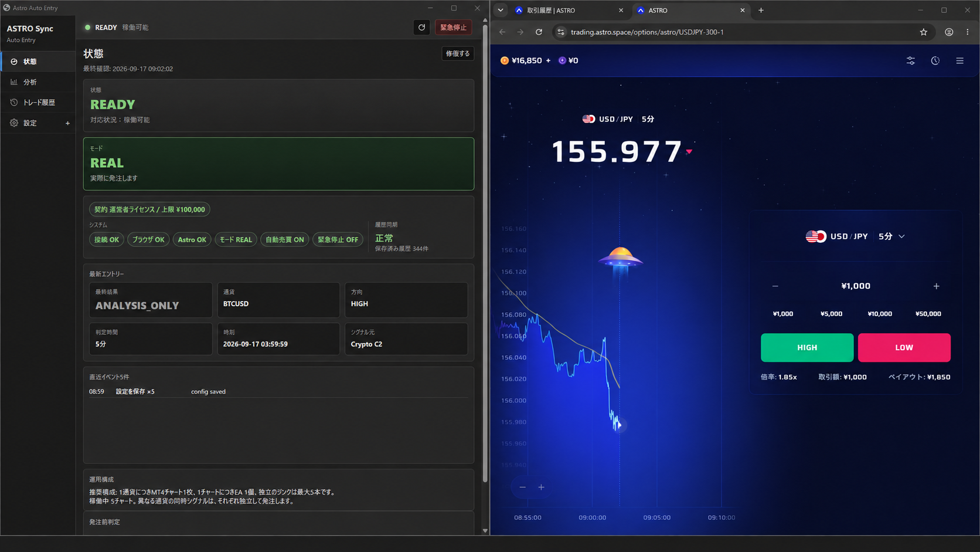Open the browser three-dot menu
Screen dimensions: 980x552
[x=968, y=32]
